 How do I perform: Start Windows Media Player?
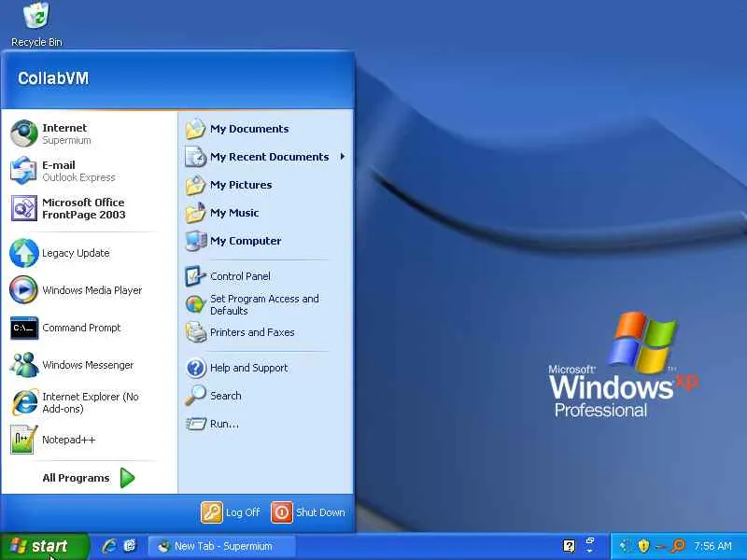(x=89, y=290)
